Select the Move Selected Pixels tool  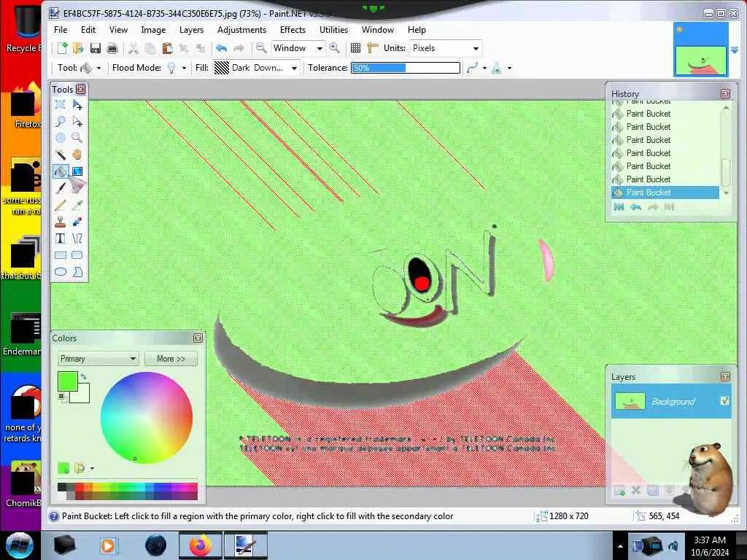(77, 104)
